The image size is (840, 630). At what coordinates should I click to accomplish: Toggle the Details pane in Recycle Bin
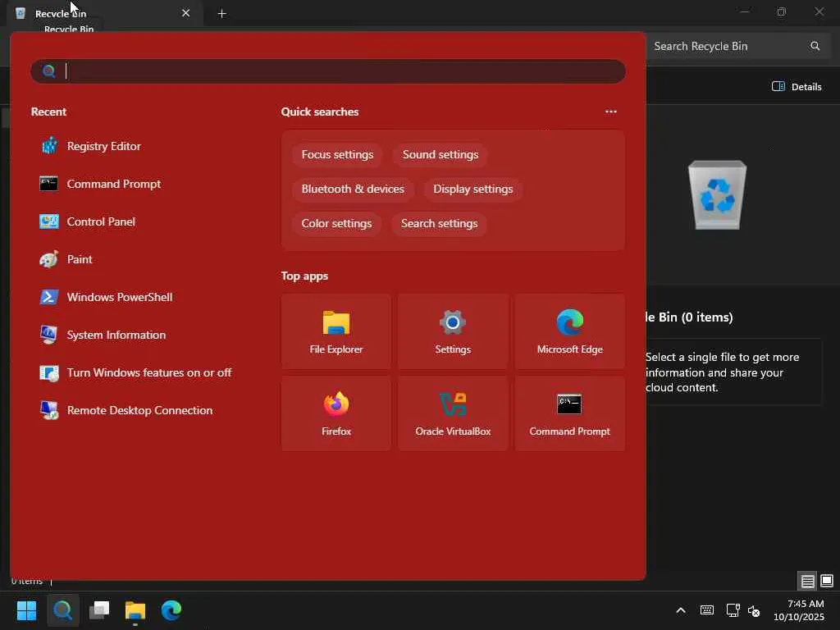coord(797,87)
